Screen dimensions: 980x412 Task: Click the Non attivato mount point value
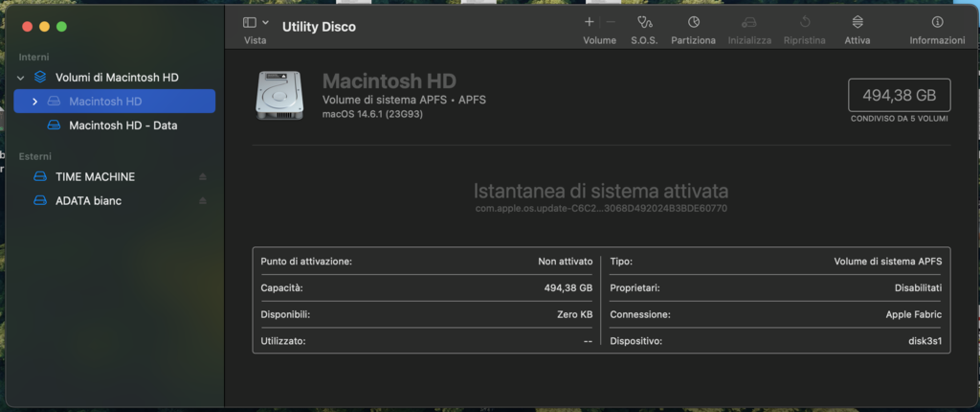pyautogui.click(x=565, y=262)
